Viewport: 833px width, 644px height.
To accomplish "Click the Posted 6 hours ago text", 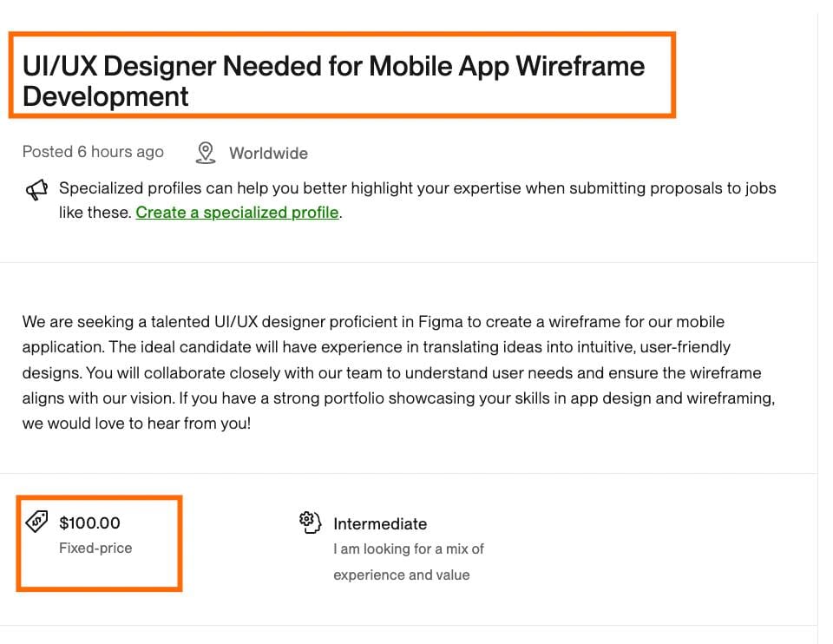I will [93, 152].
